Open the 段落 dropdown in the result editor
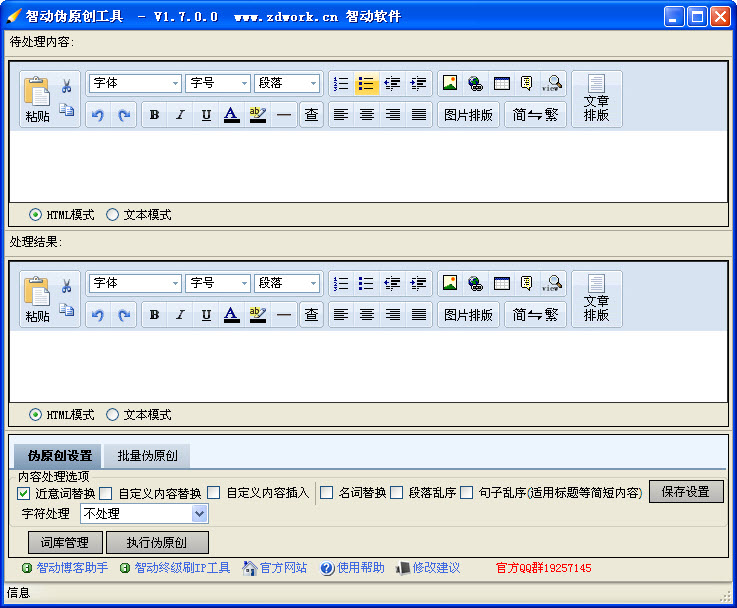737x608 pixels. pos(286,283)
